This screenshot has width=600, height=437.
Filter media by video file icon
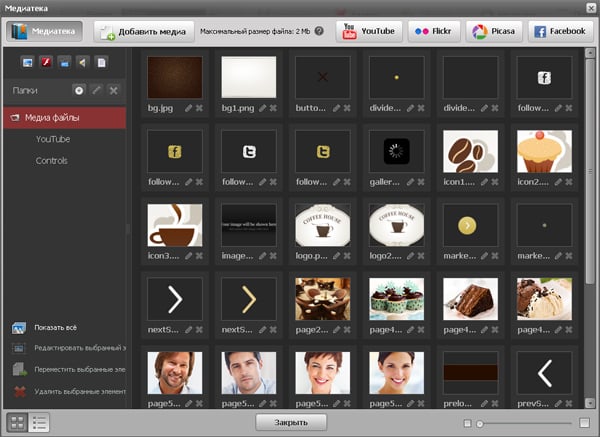coord(64,63)
